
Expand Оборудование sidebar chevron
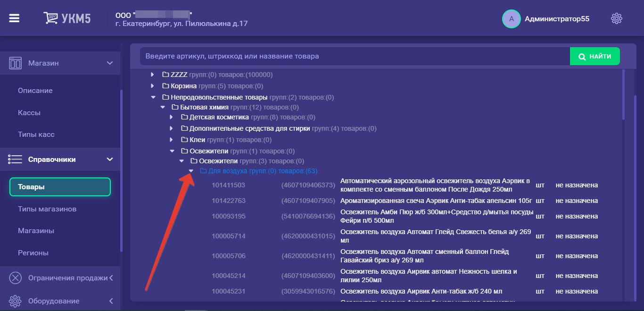pyautogui.click(x=111, y=301)
